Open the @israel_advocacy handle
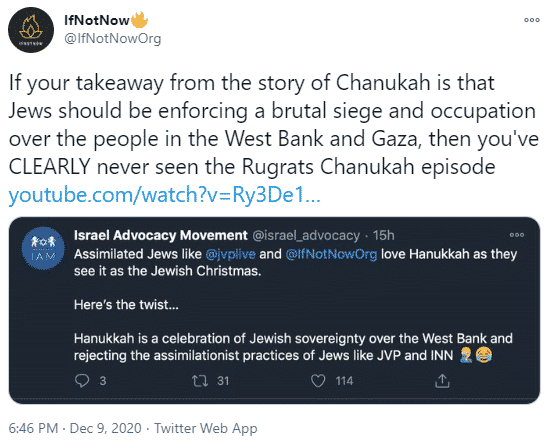This screenshot has width=550, height=448. (x=306, y=235)
